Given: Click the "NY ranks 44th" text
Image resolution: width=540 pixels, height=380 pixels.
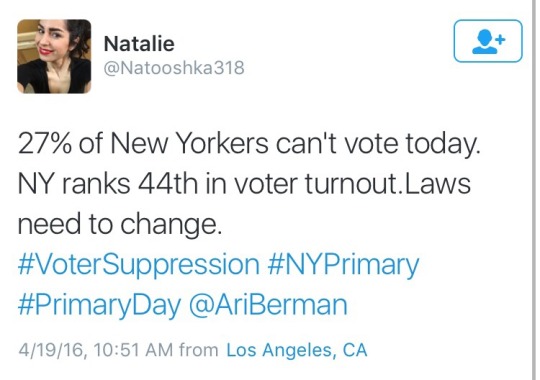Looking at the screenshot, I should point(108,184).
